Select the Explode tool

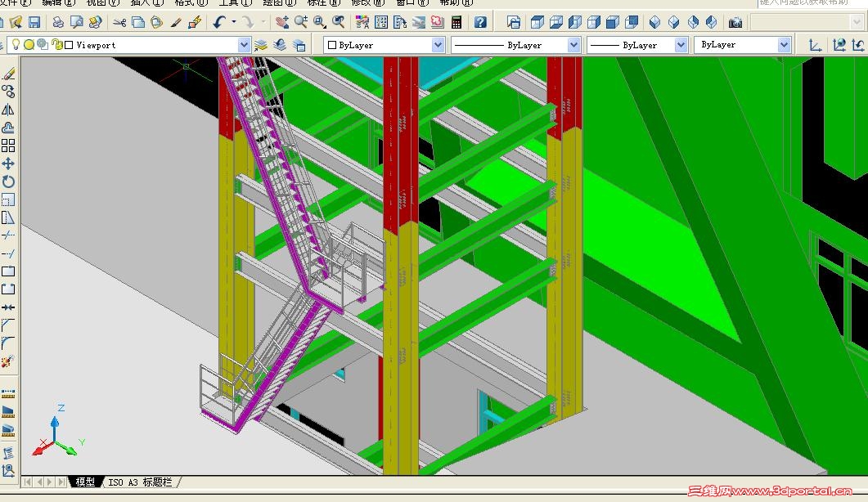point(8,361)
